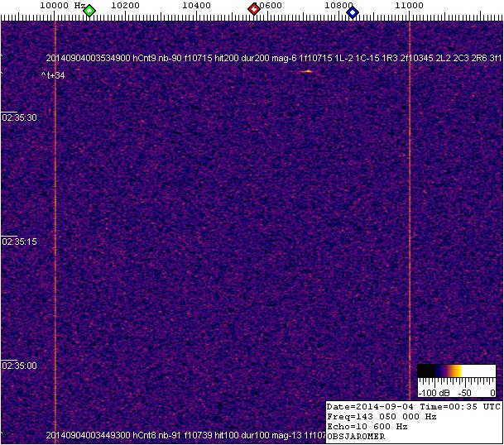The image size is (504, 445).
Task: Click the 10800 label on frequency axis
Action: tap(338, 6)
